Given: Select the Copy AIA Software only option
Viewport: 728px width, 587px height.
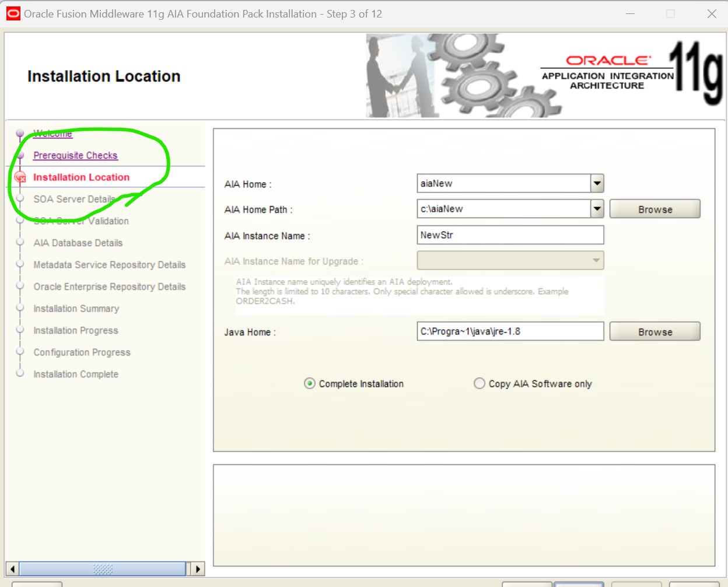Looking at the screenshot, I should click(479, 383).
